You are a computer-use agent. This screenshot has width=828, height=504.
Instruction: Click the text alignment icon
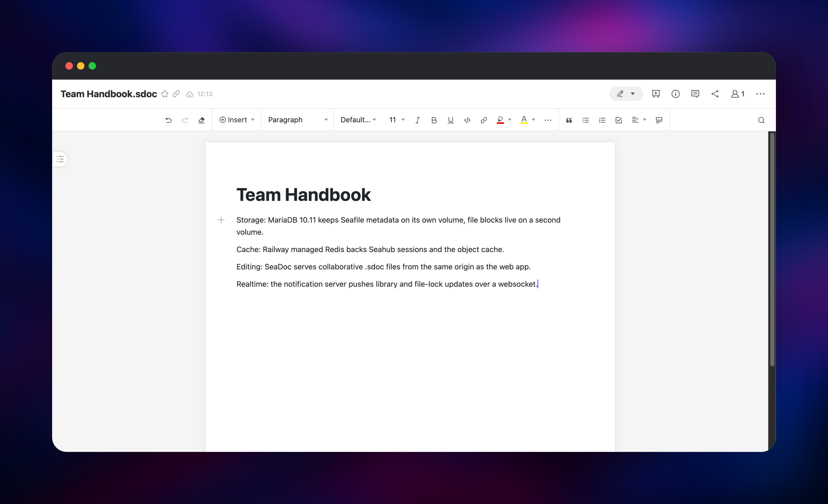pos(635,120)
